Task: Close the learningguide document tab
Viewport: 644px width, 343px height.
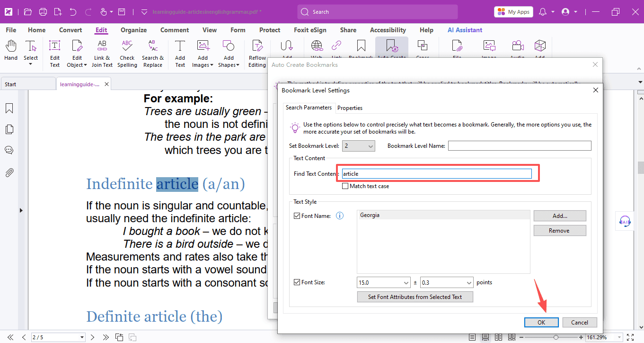Action: point(107,84)
